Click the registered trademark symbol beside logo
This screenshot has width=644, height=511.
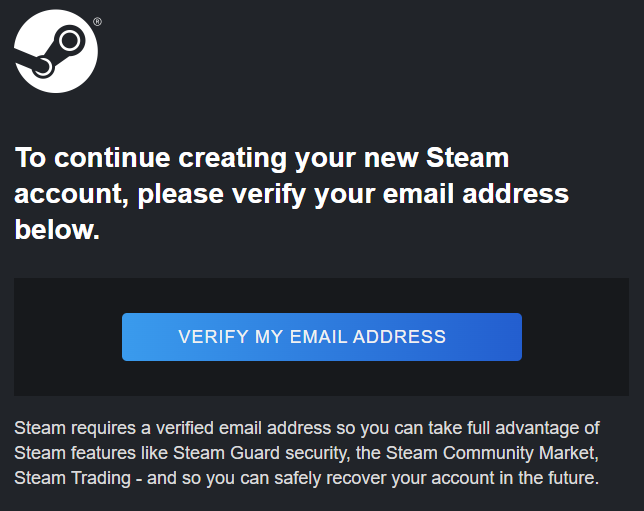click(97, 21)
